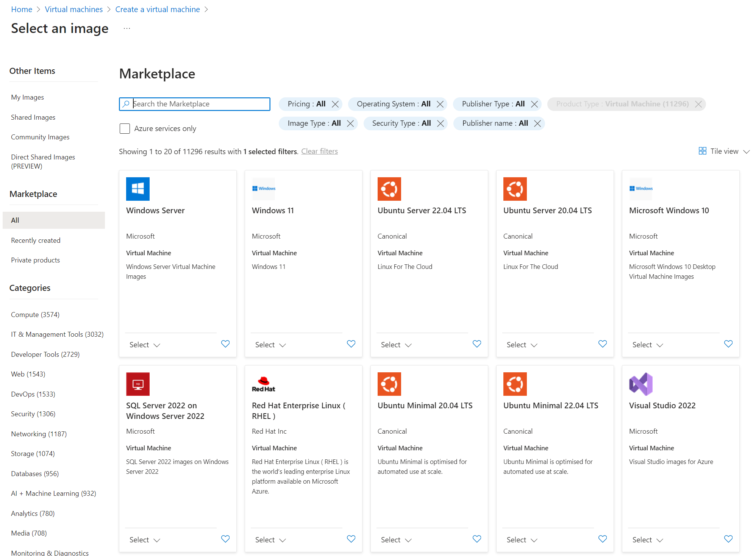Select the Compute category filter
The image size is (756, 556).
(x=35, y=314)
